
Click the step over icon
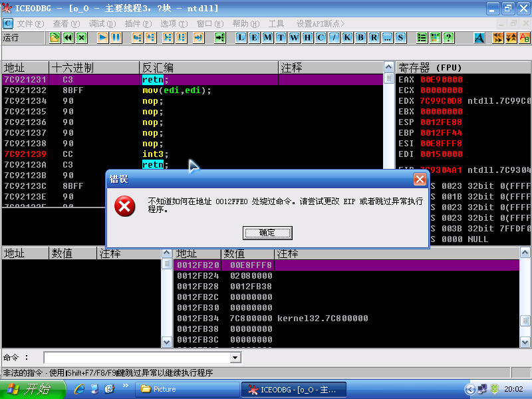click(x=151, y=38)
